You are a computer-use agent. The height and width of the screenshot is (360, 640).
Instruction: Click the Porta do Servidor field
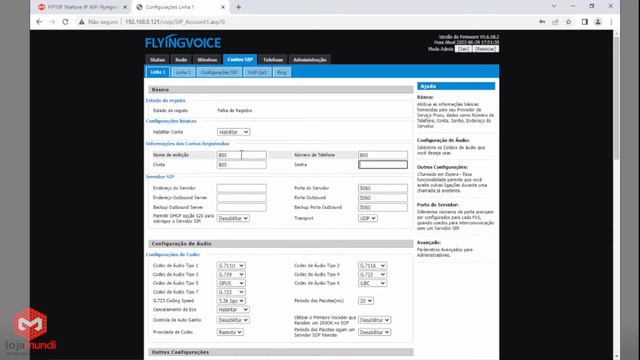pyautogui.click(x=382, y=188)
